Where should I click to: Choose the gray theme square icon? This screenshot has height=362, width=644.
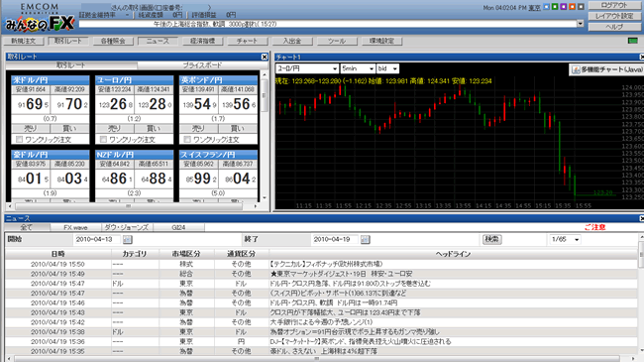581,7
